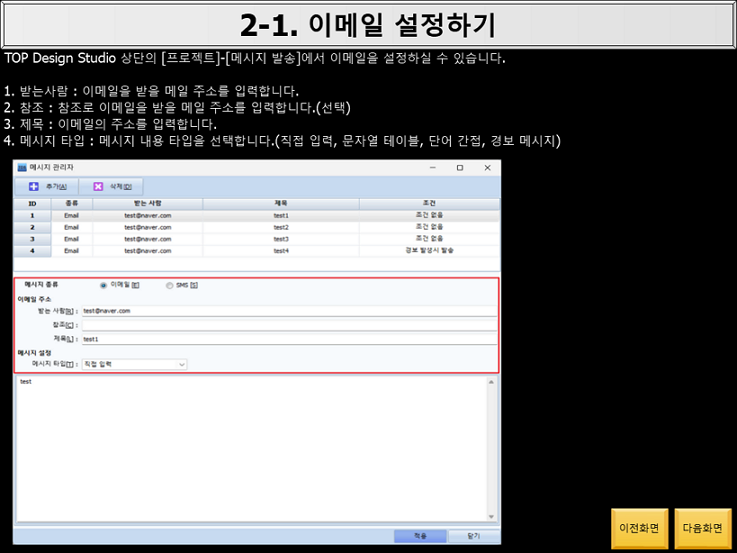Select row header number 2
This screenshot has height=553, width=737.
tap(32, 227)
